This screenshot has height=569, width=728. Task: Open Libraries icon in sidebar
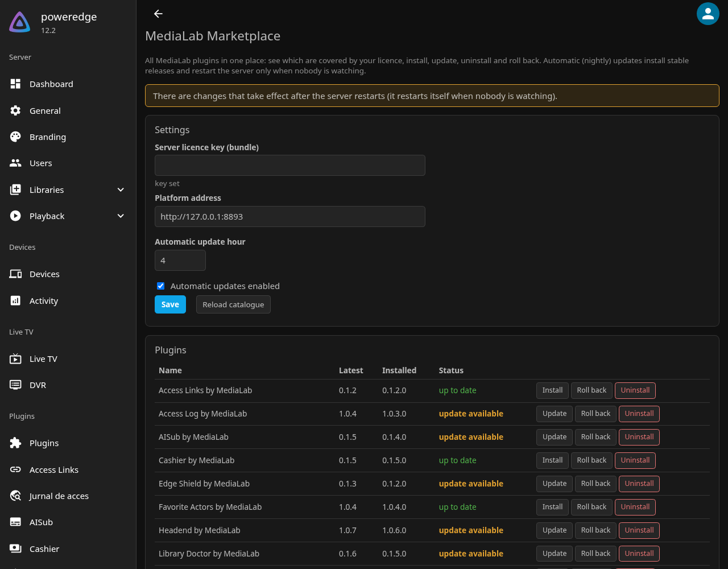click(x=15, y=189)
